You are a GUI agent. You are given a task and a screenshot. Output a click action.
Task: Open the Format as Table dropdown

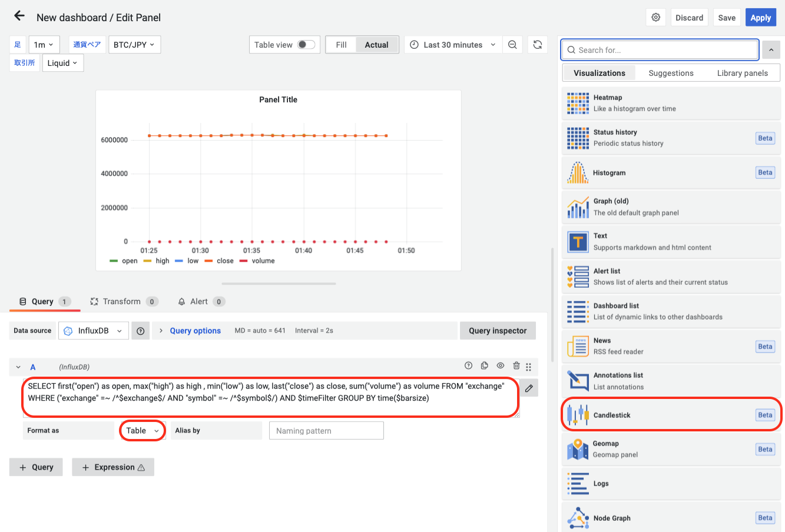tap(143, 431)
